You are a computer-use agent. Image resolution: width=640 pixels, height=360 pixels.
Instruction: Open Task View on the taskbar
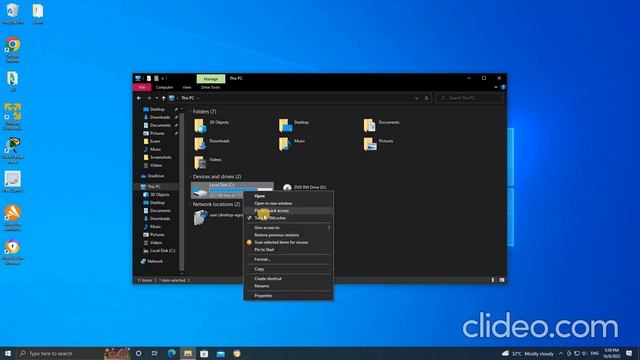155,353
